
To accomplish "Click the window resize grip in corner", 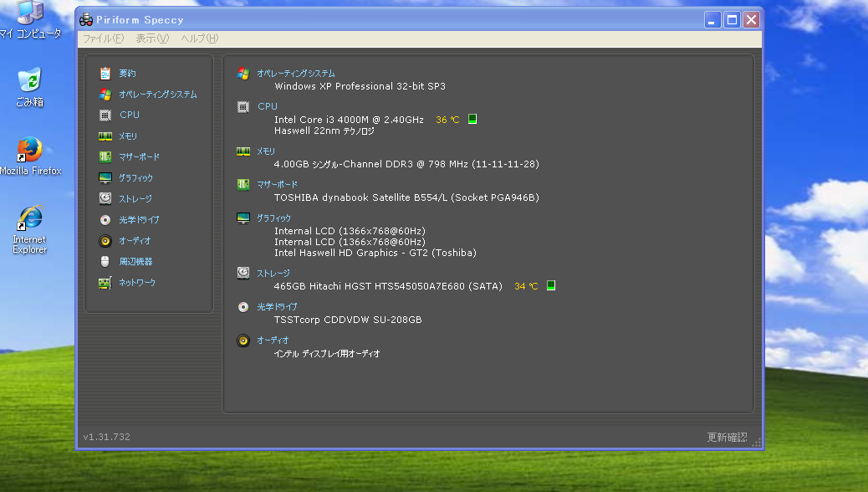I will [x=756, y=442].
